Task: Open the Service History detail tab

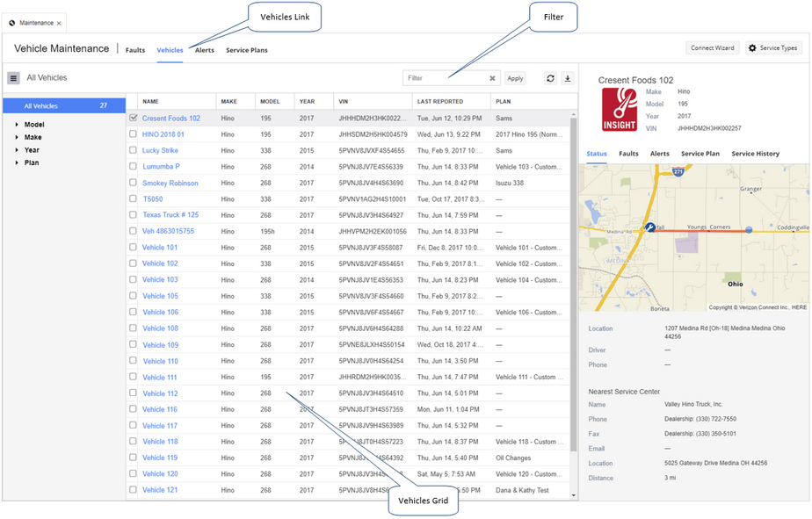Action: pos(755,154)
